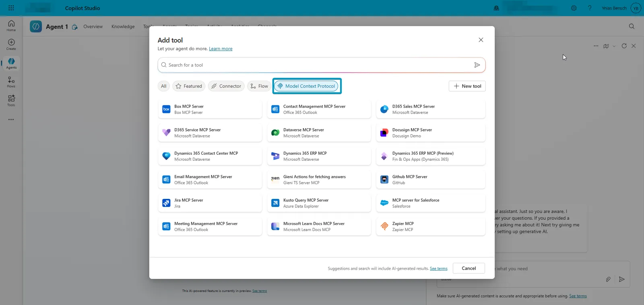Select Microsoft Learn Docs MCP Server
Screen dimensions: 644x305
pos(319,227)
